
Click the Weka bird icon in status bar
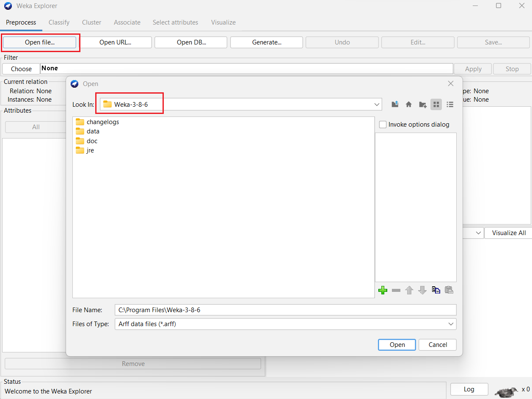[506, 391]
